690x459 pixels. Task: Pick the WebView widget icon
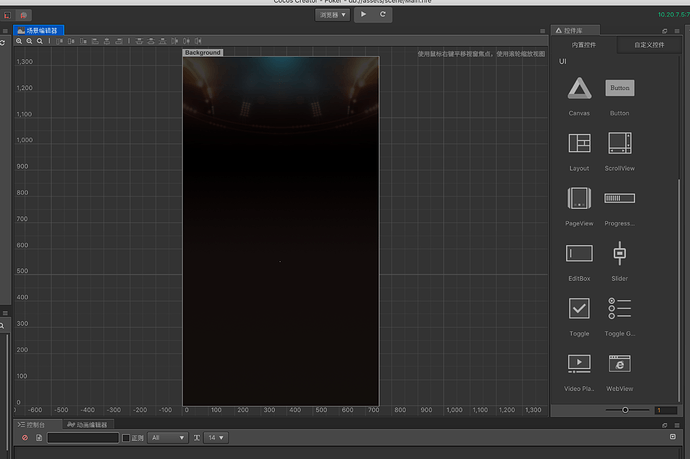coord(620,364)
